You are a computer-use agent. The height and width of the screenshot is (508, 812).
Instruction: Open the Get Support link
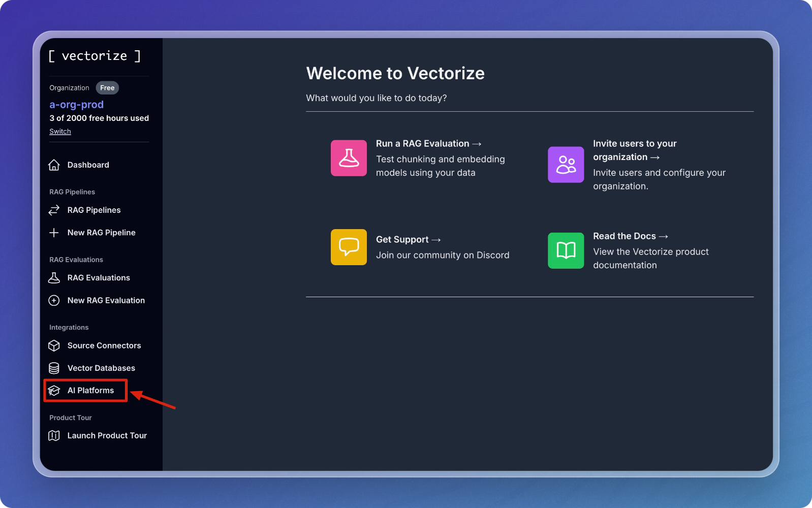coord(408,239)
